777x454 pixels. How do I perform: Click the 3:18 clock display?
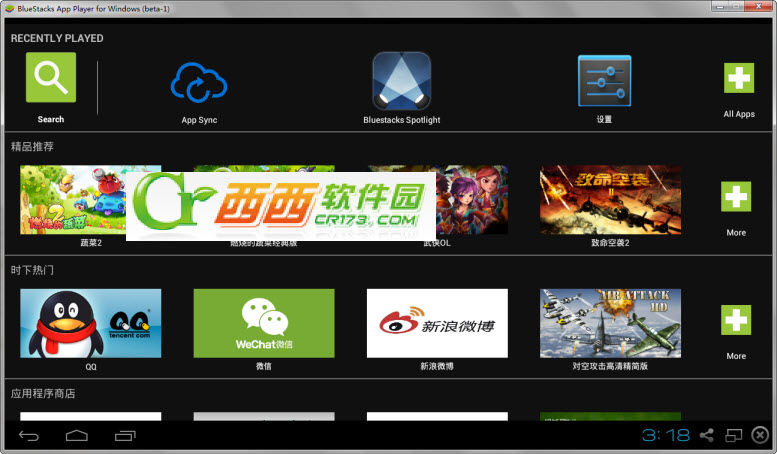tap(666, 435)
